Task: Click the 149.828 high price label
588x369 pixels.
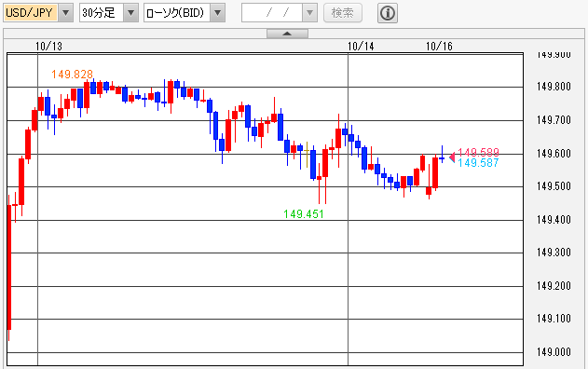Action: pos(72,75)
